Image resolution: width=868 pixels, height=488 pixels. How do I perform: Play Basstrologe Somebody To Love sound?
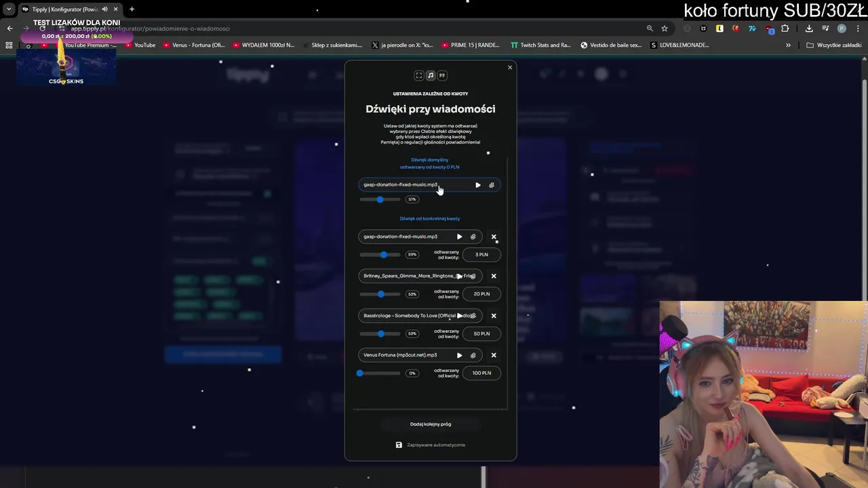[x=459, y=316]
